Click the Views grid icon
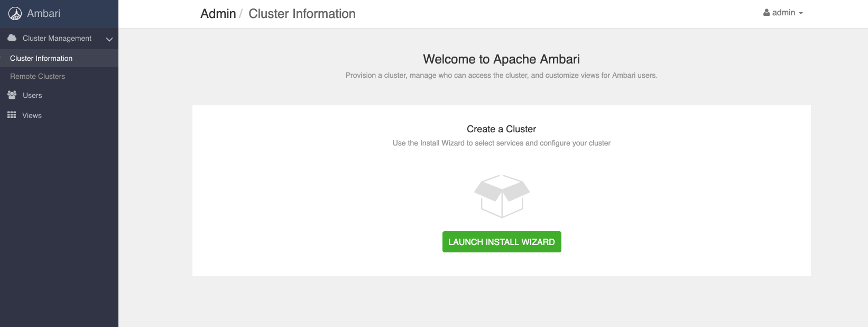Viewport: 868px width, 327px height. coord(12,115)
